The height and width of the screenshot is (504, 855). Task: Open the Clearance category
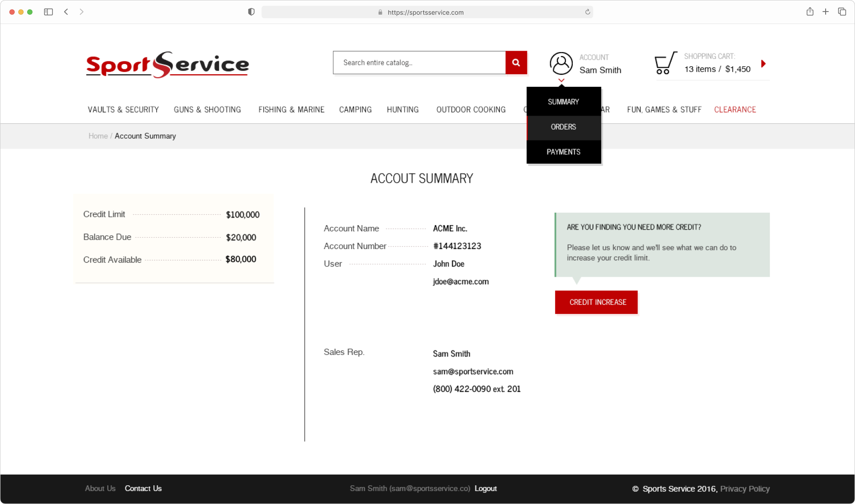coord(735,110)
